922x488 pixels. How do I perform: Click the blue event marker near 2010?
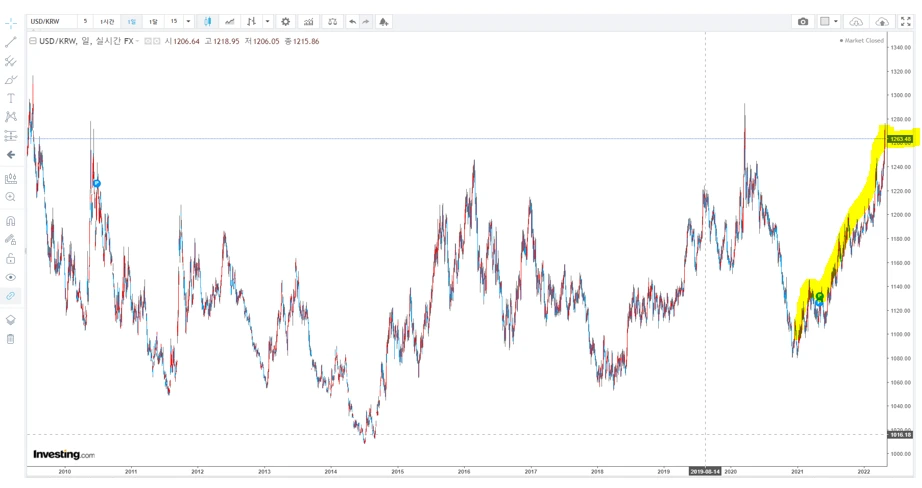point(97,183)
